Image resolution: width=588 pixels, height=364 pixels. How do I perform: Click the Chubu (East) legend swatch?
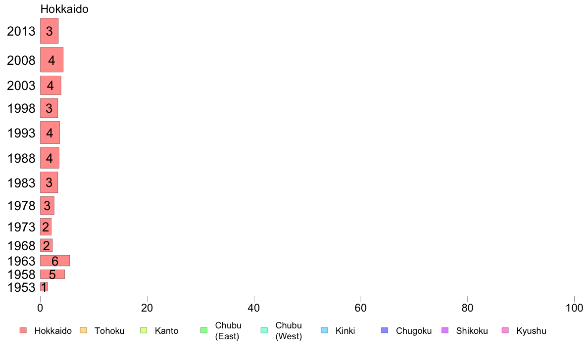pyautogui.click(x=204, y=330)
